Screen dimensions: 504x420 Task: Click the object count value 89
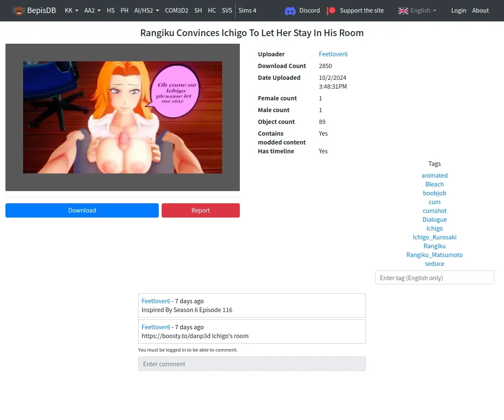point(322,122)
